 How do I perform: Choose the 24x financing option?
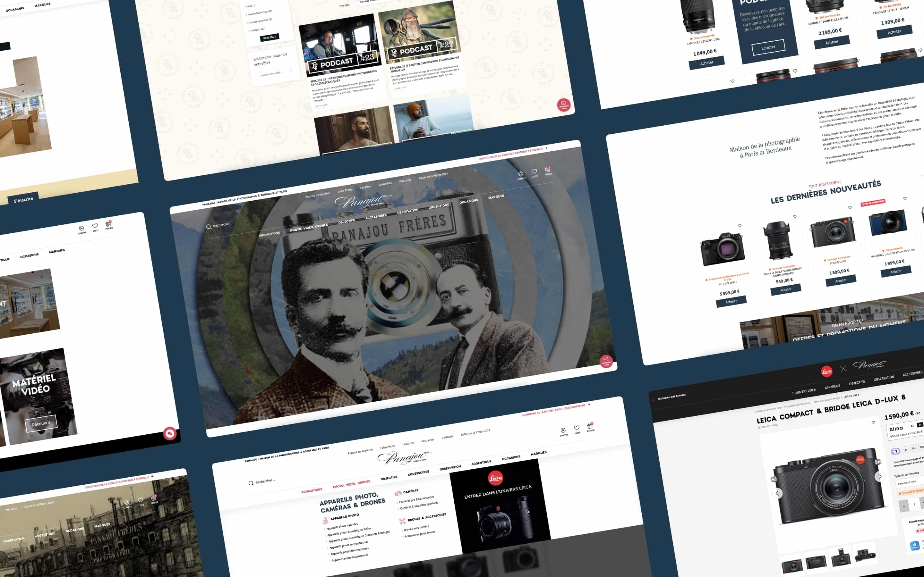pyautogui.click(x=914, y=448)
